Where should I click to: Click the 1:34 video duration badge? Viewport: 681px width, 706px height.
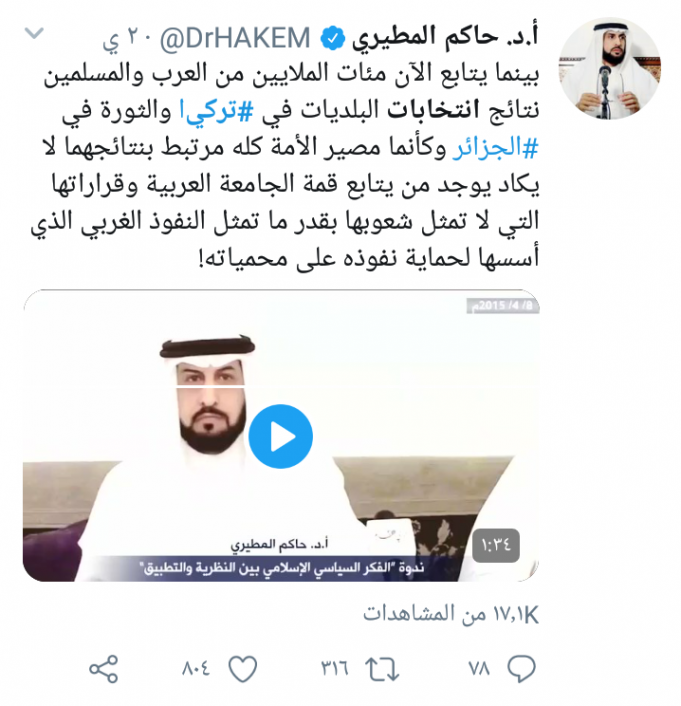(x=496, y=546)
